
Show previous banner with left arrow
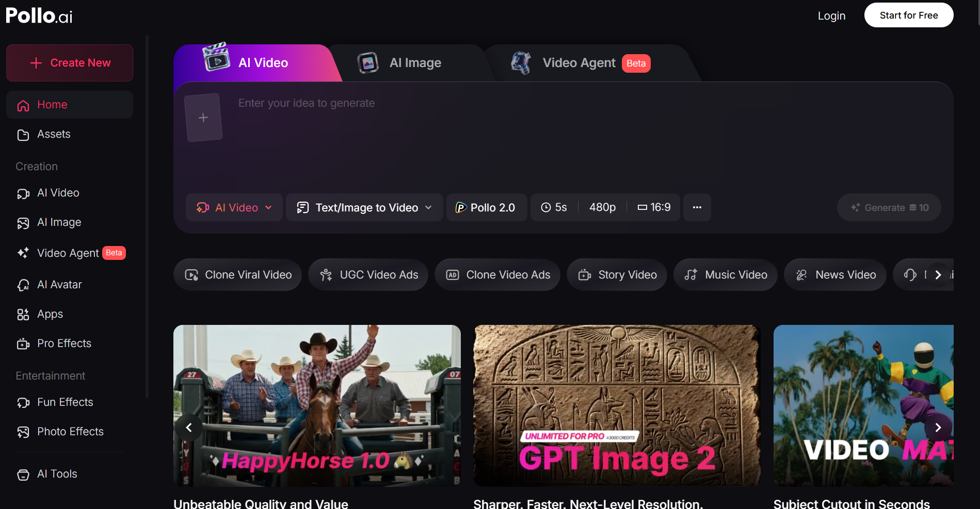[189, 428]
